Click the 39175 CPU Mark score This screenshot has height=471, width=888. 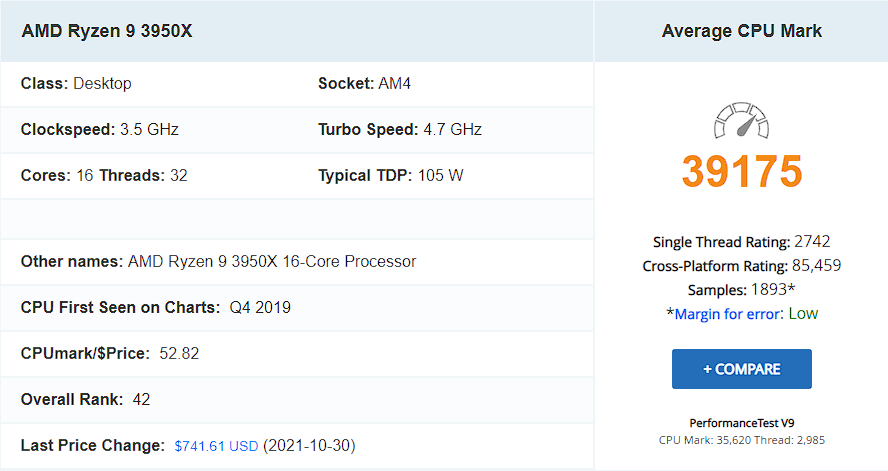tap(741, 171)
